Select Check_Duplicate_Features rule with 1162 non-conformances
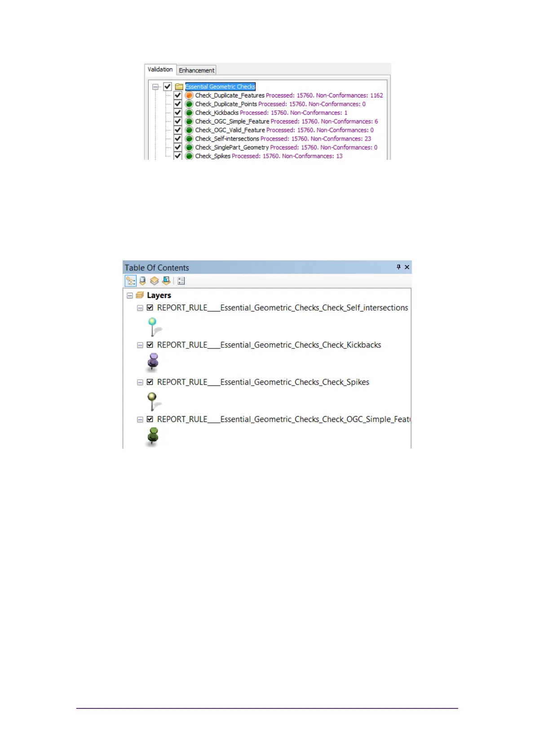535x756 pixels. [289, 95]
